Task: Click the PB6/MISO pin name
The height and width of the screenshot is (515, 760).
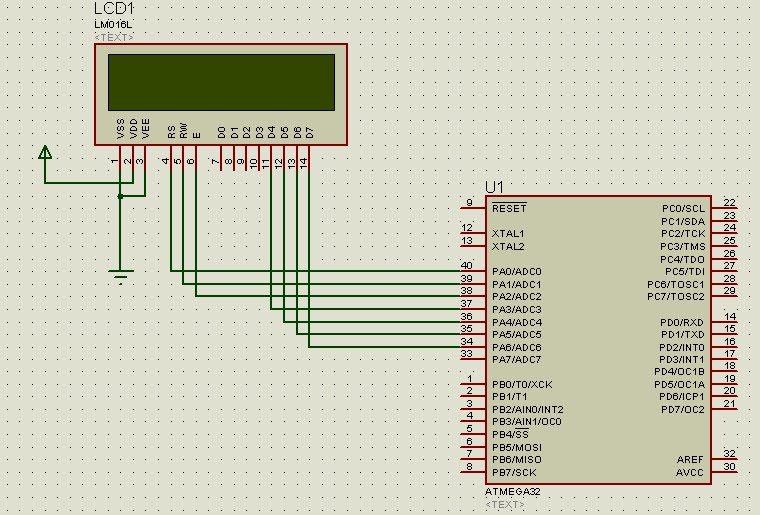Action: tap(517, 459)
